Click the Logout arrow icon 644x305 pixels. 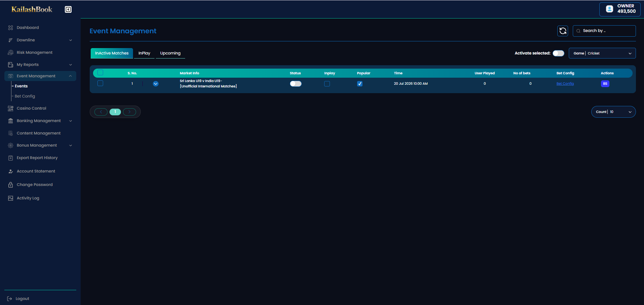coord(9,299)
